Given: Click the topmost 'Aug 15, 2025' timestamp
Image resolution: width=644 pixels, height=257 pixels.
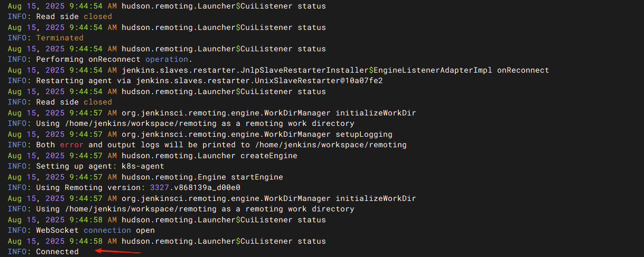Looking at the screenshot, I should tap(36, 6).
